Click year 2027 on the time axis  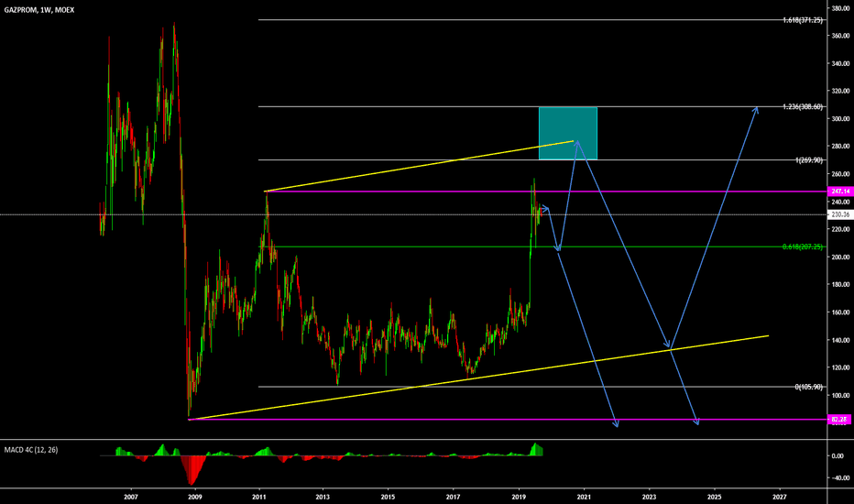[780, 497]
